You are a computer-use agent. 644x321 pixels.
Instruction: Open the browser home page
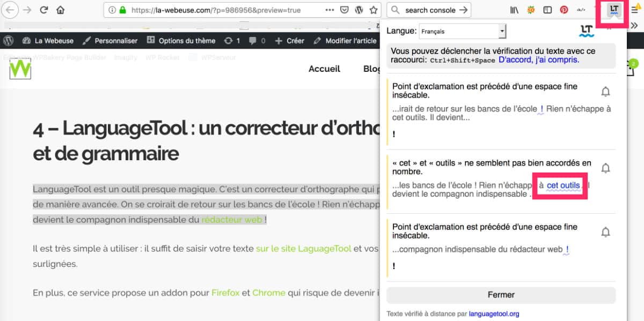coord(60,10)
